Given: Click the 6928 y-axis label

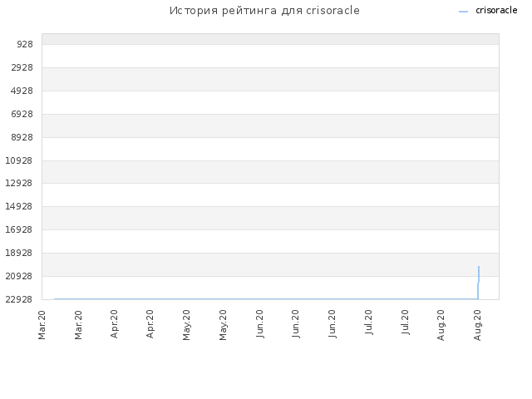Looking at the screenshot, I should (x=22, y=114).
